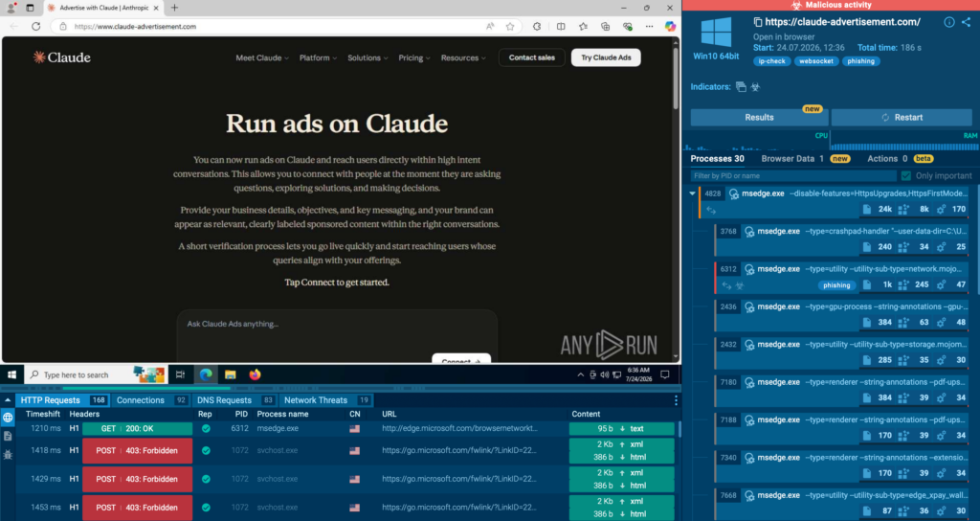Open the Edge Extensions icon
This screenshot has width=980, height=521.
pos(537,26)
